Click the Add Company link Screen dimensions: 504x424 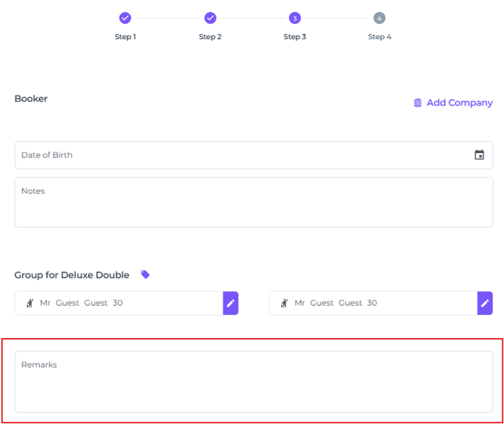(459, 103)
